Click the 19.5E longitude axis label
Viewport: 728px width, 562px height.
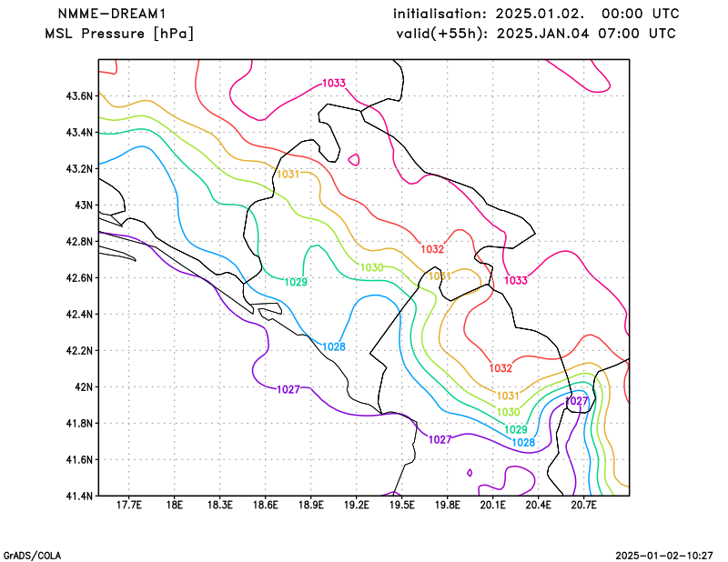401,506
